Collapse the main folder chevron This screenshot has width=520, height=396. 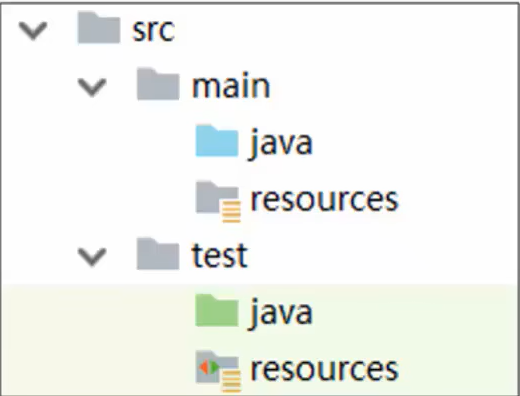coord(92,87)
